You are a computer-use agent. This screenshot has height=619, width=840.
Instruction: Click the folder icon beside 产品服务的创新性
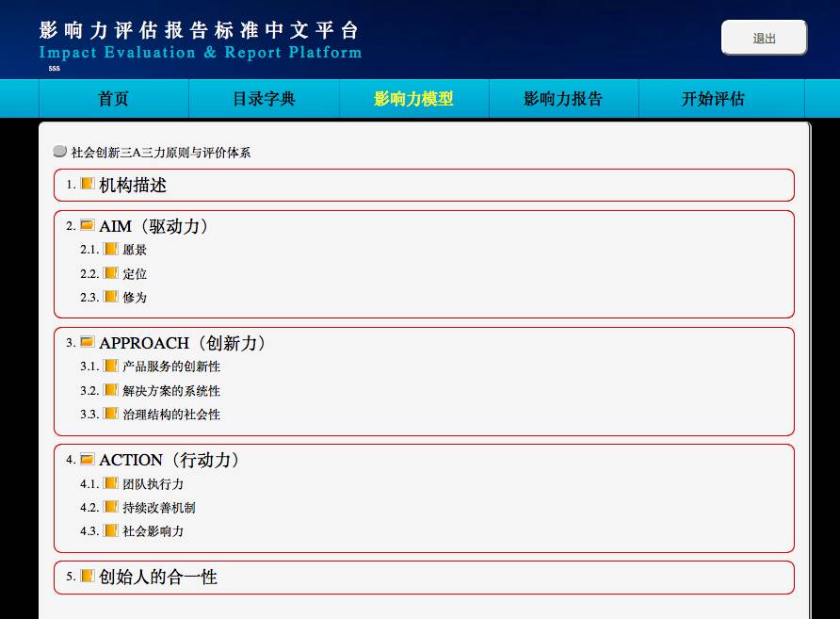[112, 367]
